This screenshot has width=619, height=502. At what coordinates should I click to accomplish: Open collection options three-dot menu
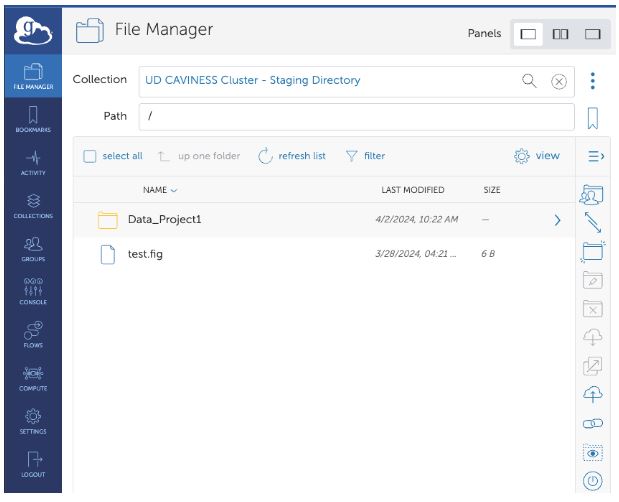point(592,81)
